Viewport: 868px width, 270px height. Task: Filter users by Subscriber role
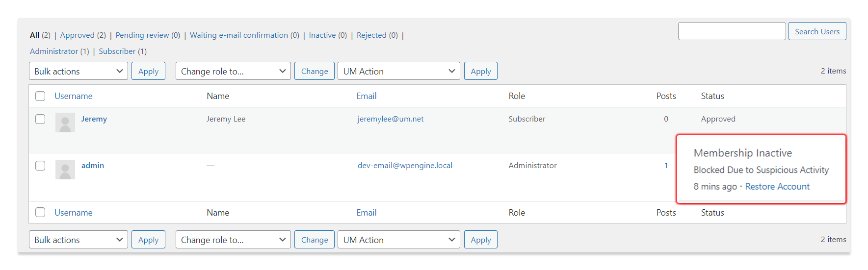tap(117, 51)
